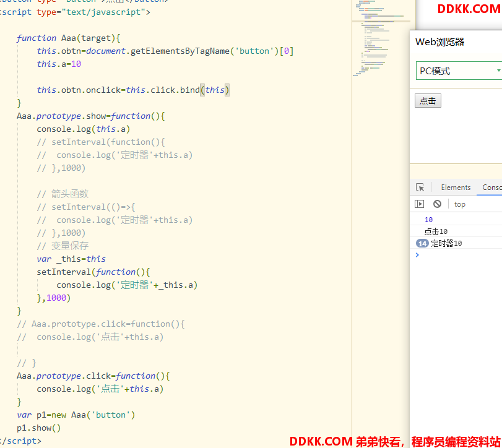Click the script type text/javascript line

(75, 12)
